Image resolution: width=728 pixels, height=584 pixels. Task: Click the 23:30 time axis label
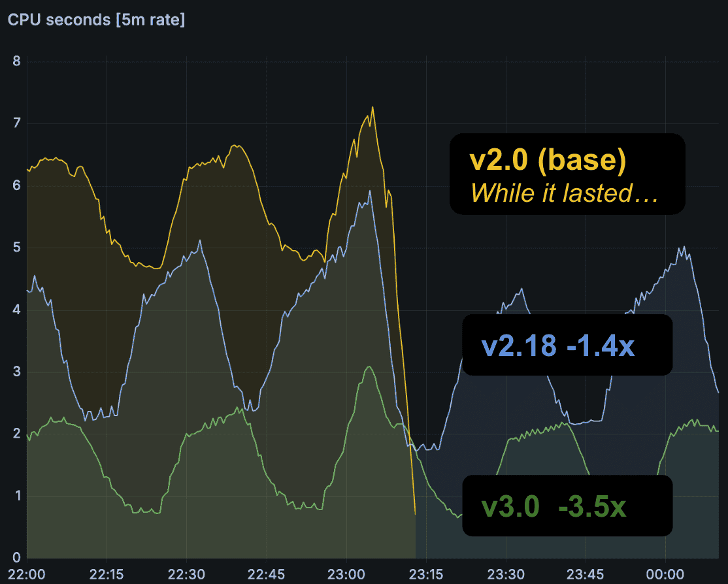pyautogui.click(x=506, y=574)
